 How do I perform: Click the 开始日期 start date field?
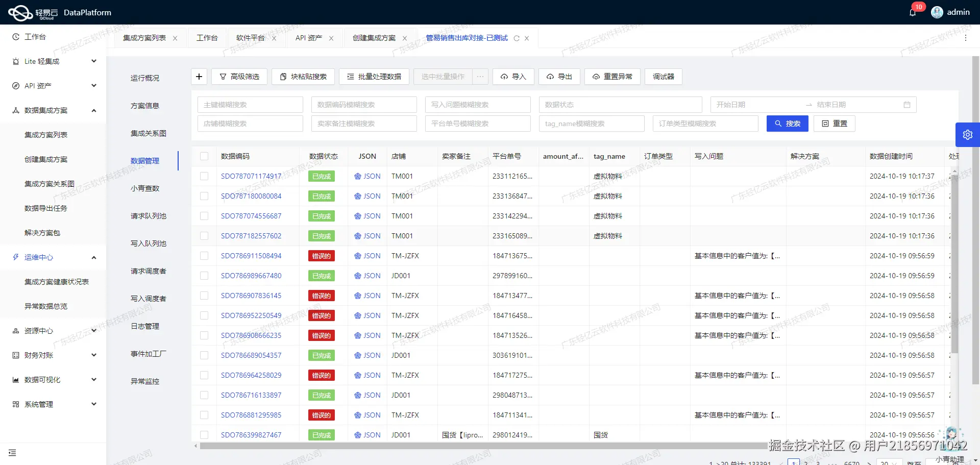tap(750, 104)
